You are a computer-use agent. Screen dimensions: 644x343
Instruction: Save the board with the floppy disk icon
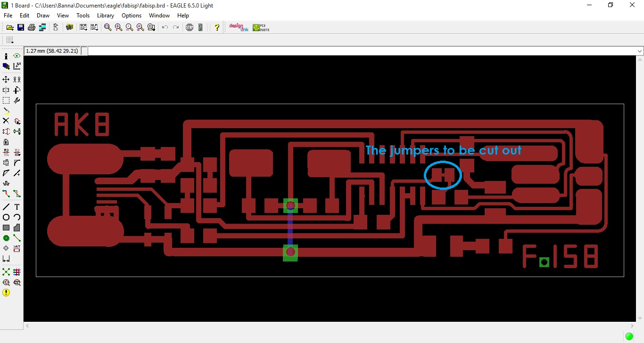pos(21,27)
